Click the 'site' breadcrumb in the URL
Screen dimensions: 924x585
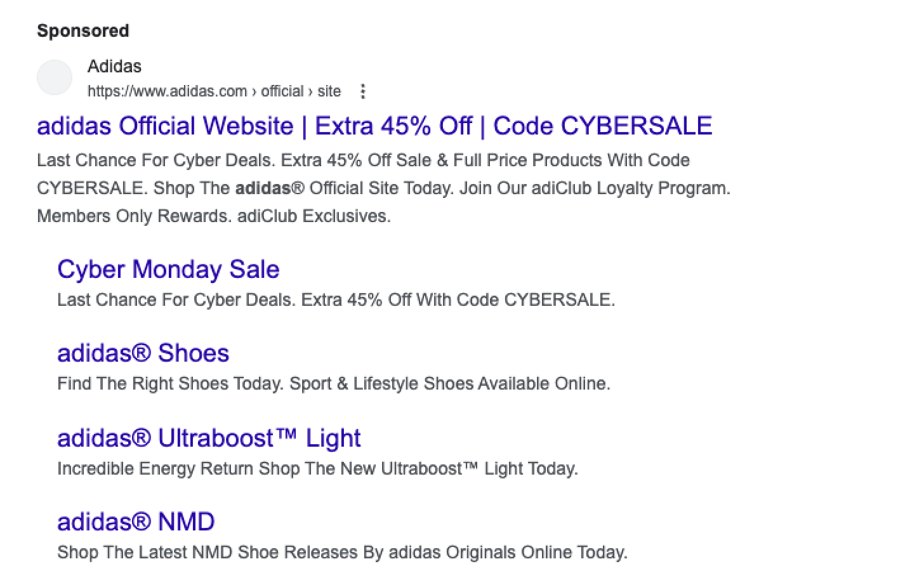click(x=329, y=91)
